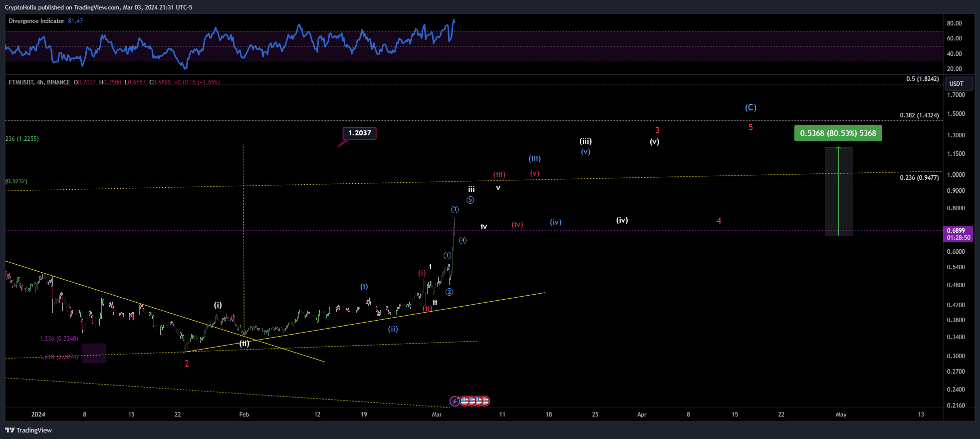This screenshot has width=980, height=439.
Task: Select the red (i) wave label
Action: click(x=422, y=273)
